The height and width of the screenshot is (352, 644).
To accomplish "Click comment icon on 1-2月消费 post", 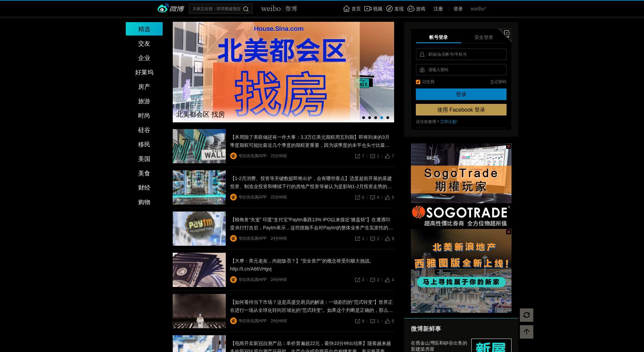I will pyautogui.click(x=372, y=197).
